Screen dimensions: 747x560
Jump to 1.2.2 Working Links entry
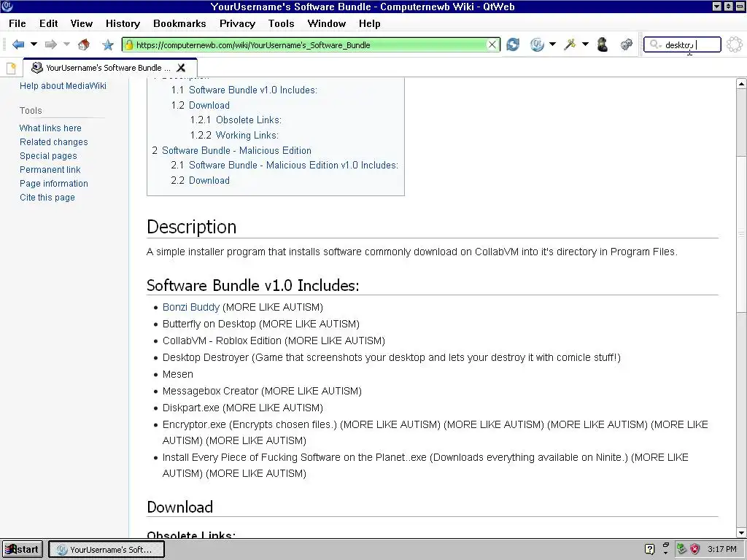234,135
